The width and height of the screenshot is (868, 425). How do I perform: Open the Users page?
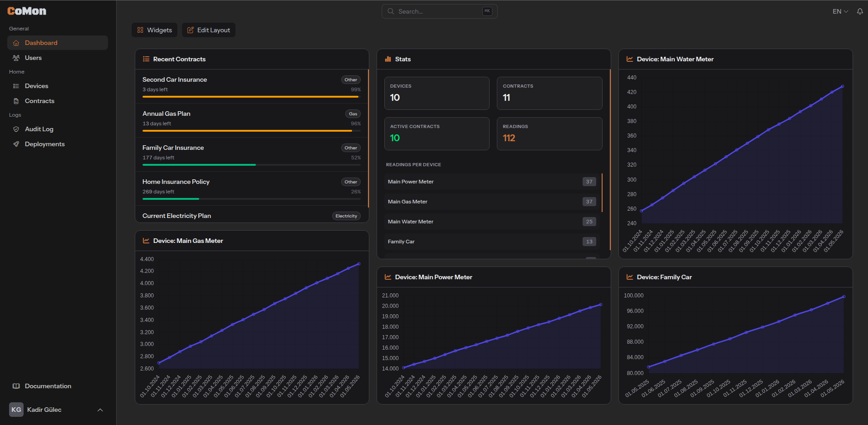[58, 58]
